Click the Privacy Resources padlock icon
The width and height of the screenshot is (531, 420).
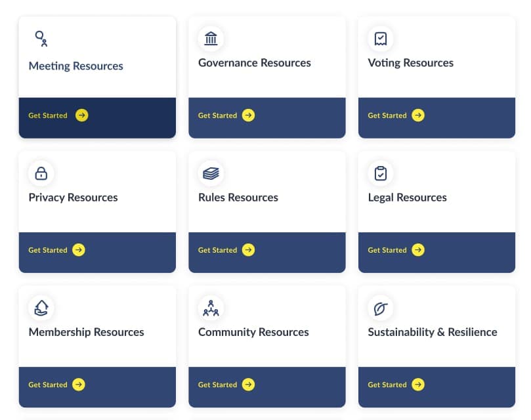41,173
